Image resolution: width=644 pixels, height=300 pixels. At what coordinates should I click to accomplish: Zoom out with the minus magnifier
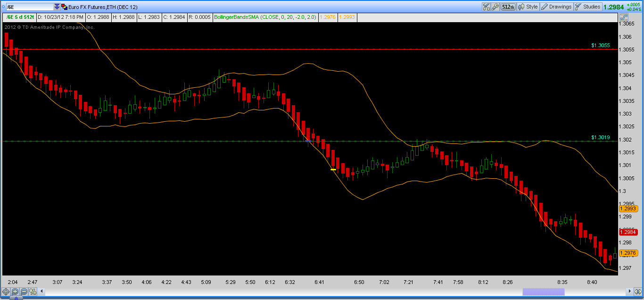click(24, 292)
